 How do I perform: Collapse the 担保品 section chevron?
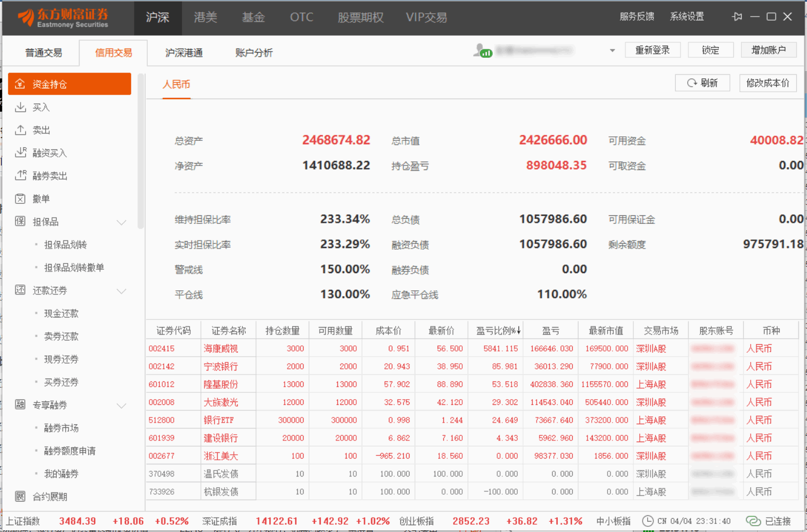pos(121,222)
